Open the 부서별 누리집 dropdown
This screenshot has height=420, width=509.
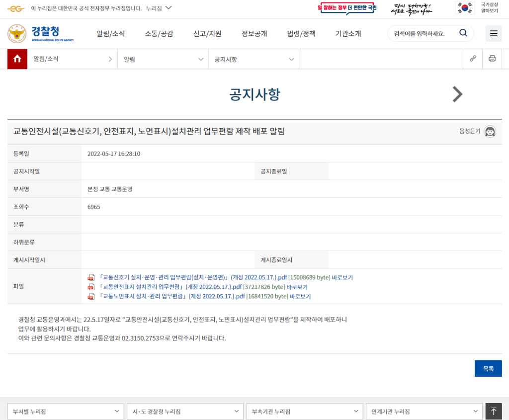[66, 412]
